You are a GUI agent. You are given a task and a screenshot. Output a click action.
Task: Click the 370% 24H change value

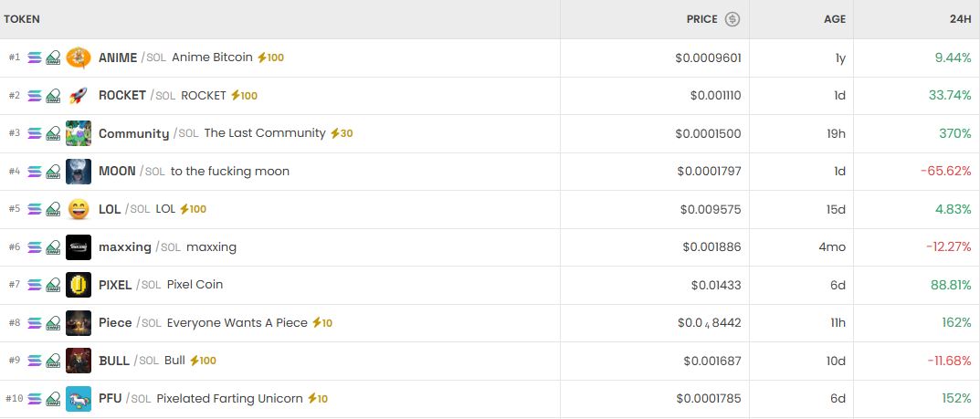[954, 133]
